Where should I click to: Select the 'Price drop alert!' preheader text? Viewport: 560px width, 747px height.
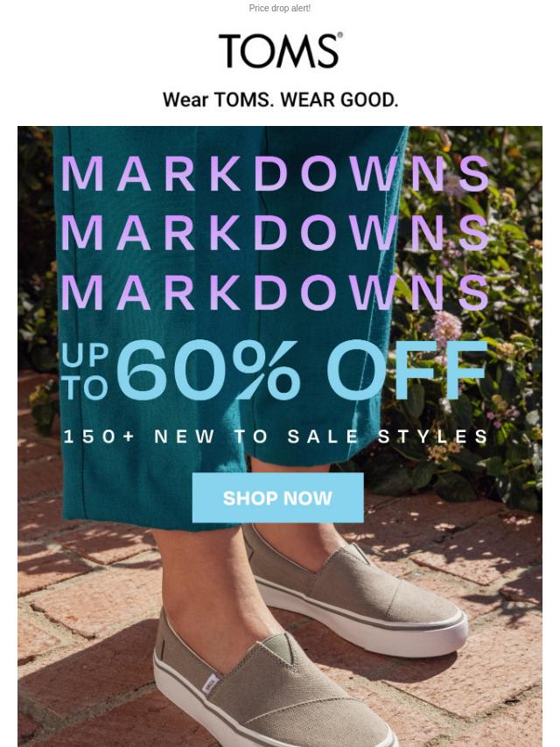[280, 8]
